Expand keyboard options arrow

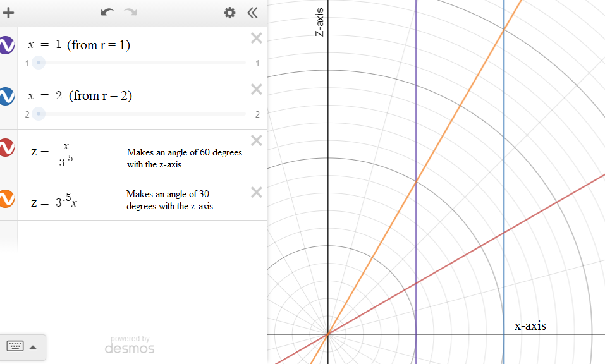tap(34, 347)
